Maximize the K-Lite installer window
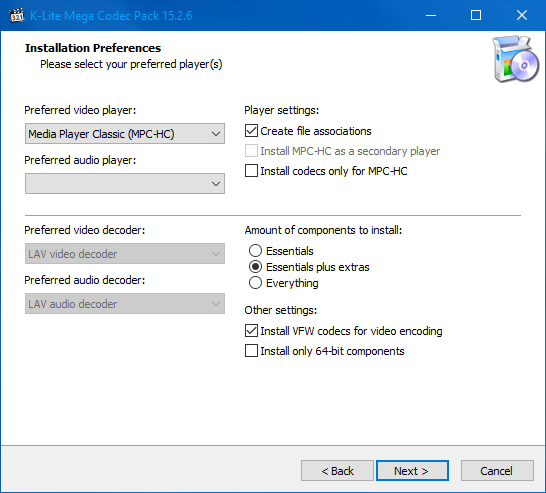546x493 pixels. (x=476, y=15)
